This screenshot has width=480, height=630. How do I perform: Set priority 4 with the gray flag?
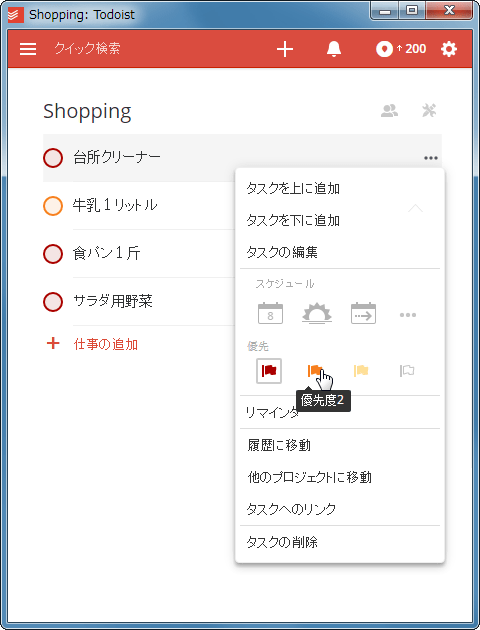point(407,370)
